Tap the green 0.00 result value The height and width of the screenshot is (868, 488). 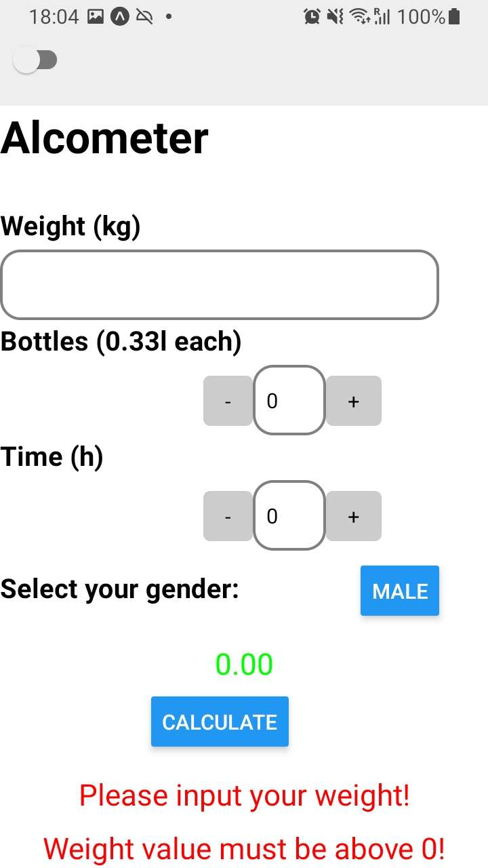click(x=245, y=664)
